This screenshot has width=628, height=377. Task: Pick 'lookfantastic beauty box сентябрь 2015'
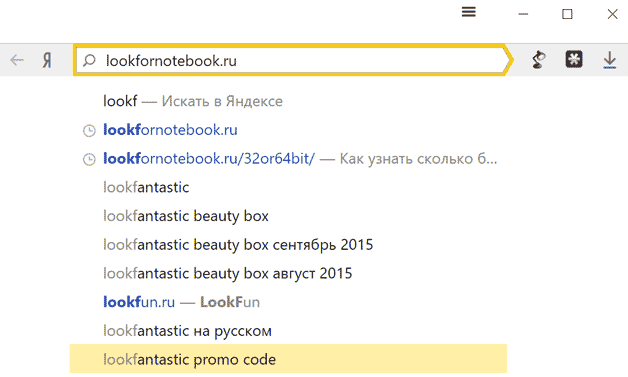point(288,245)
